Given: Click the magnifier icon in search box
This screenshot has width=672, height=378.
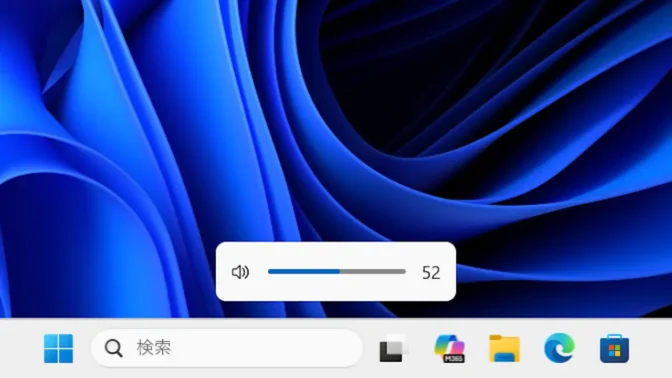Looking at the screenshot, I should (x=114, y=348).
